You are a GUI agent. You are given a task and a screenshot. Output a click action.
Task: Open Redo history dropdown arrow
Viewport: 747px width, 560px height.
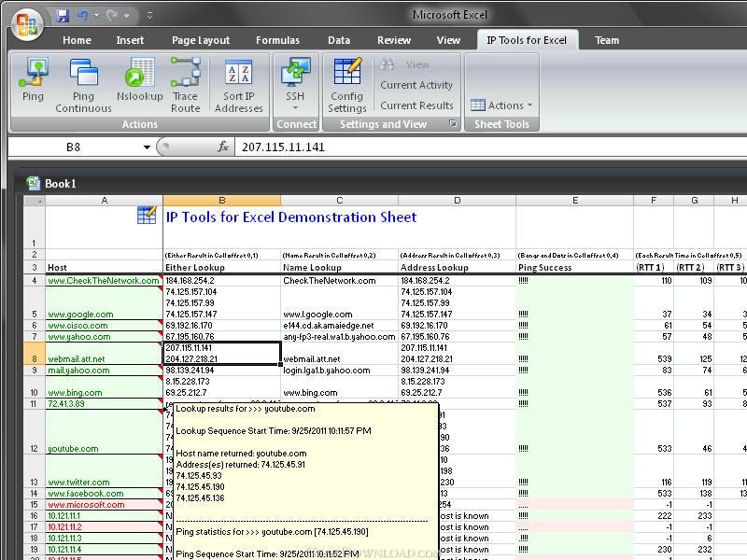(127, 16)
